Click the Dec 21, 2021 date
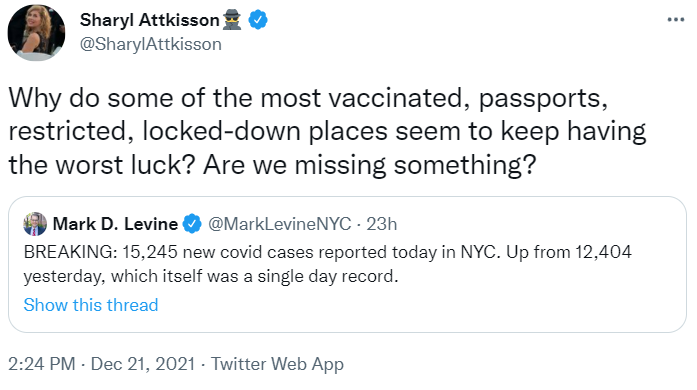This screenshot has width=697, height=390. (x=143, y=364)
